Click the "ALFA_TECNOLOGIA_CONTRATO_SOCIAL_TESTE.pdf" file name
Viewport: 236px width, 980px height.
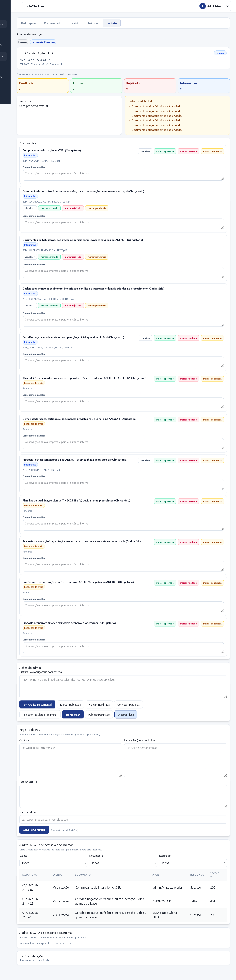[x=48, y=347]
